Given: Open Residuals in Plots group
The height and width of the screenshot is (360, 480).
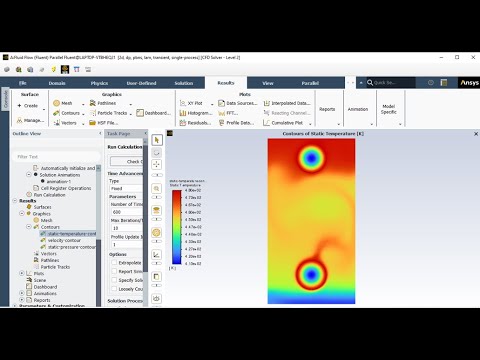Looking at the screenshot, I should click(x=195, y=123).
